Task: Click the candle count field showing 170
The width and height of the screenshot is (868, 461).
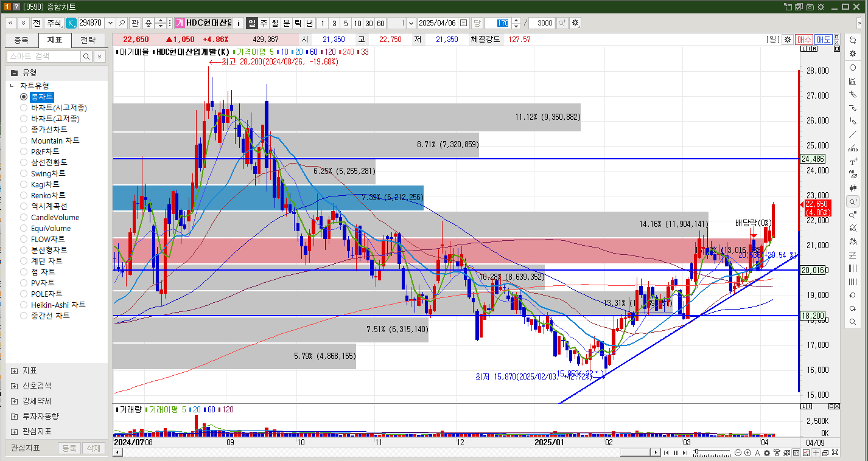Action: click(x=498, y=23)
